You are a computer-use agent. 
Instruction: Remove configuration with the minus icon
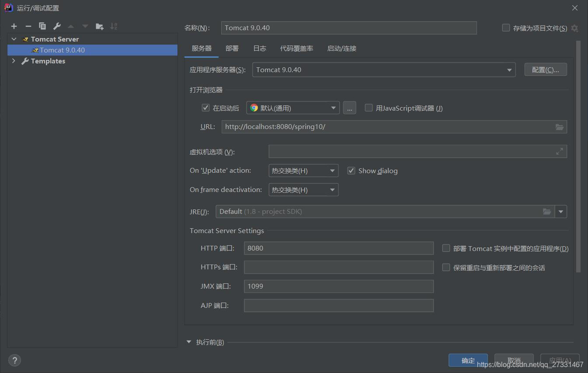(28, 26)
